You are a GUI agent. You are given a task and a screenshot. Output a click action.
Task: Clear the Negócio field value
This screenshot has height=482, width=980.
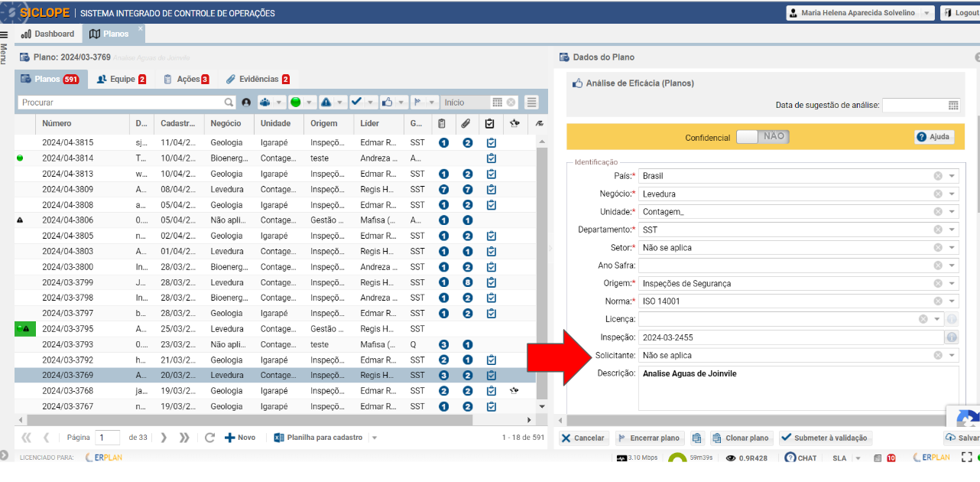pyautogui.click(x=938, y=194)
